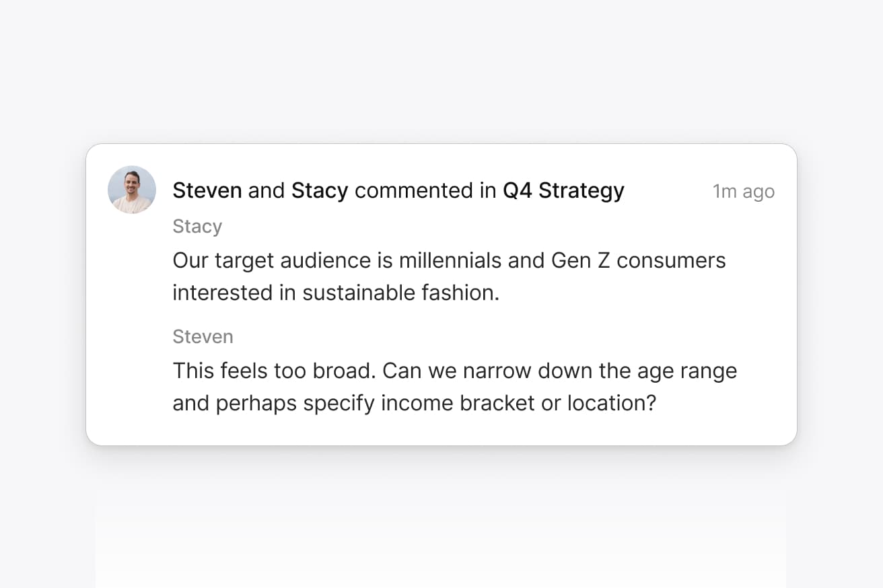Click the commenter's profile avatar photo
883x588 pixels.
coord(132,190)
